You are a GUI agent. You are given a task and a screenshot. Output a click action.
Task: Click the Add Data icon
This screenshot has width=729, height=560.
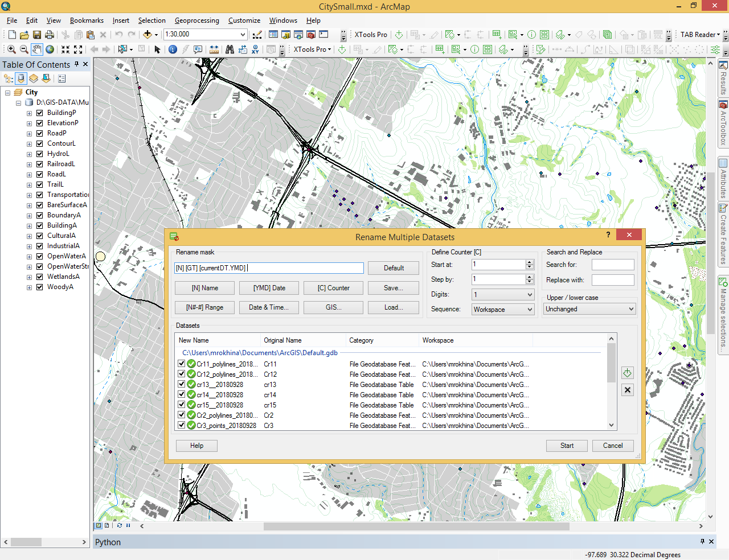148,35
